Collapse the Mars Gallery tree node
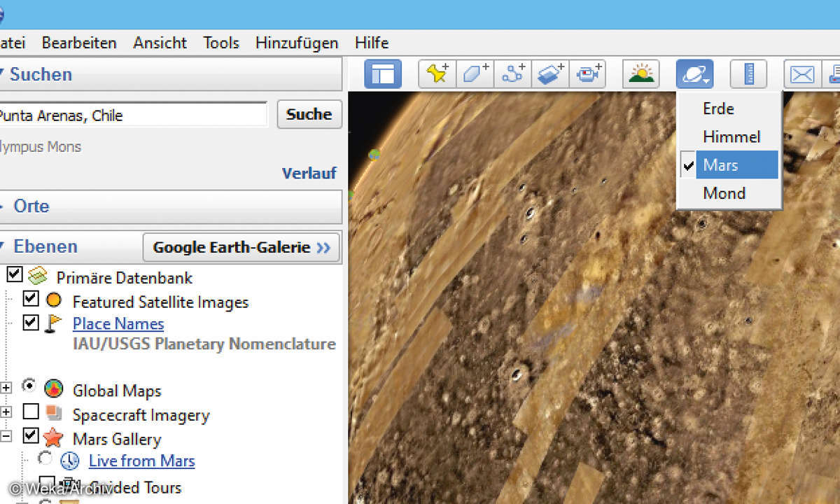Viewport: 840px width, 504px height. (x=6, y=435)
